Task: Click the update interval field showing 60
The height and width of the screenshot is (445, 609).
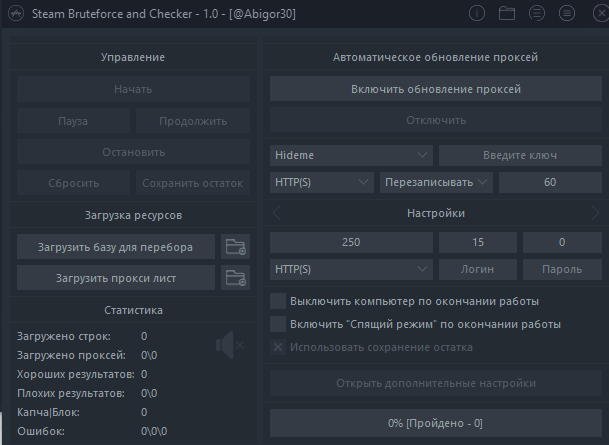Action: (x=550, y=183)
